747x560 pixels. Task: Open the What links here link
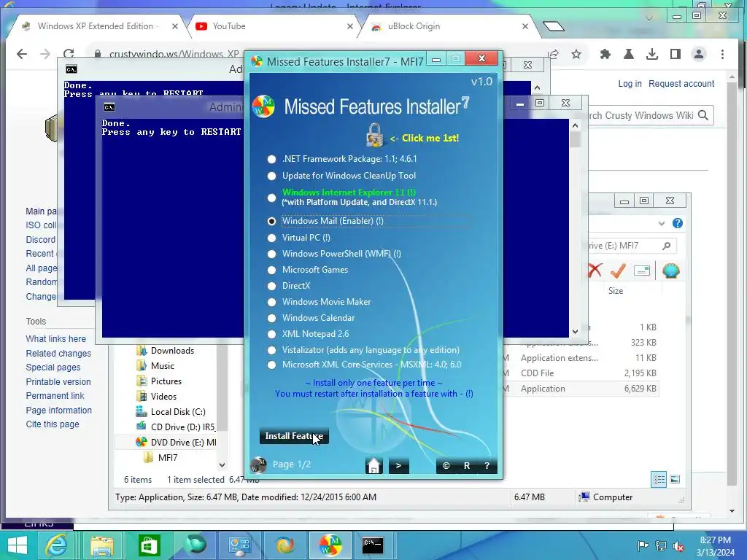point(55,339)
